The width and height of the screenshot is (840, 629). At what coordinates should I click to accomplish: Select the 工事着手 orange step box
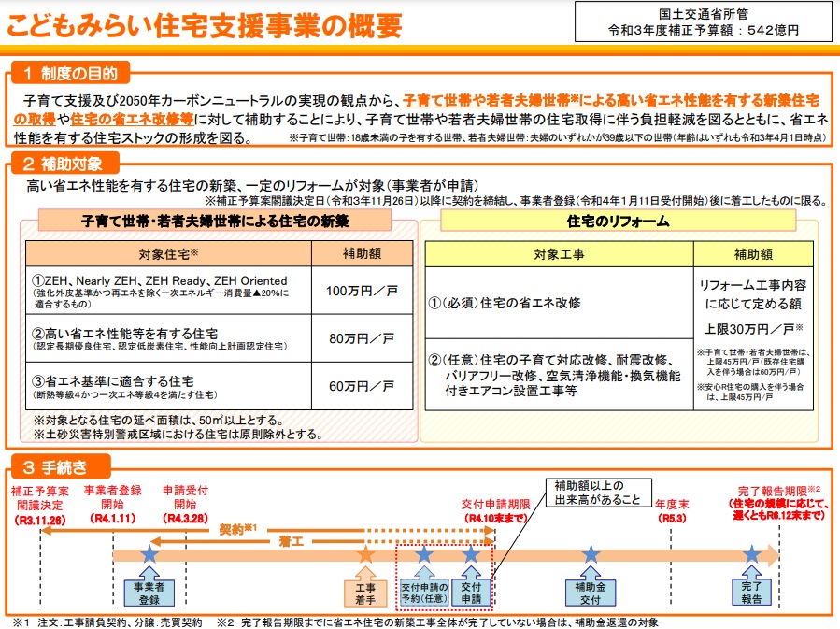[x=365, y=593]
